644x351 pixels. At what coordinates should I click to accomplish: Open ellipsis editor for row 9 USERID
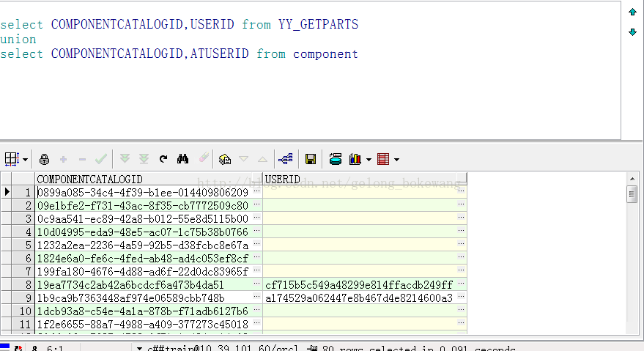(461, 296)
